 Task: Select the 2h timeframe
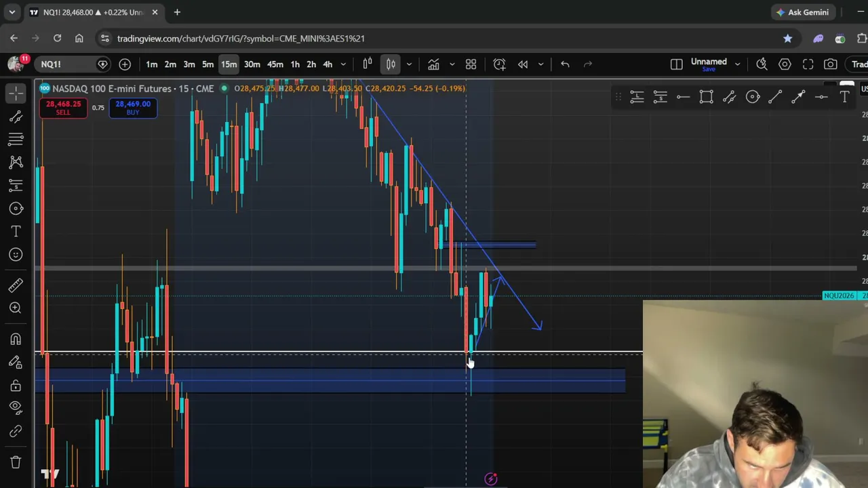tap(311, 64)
